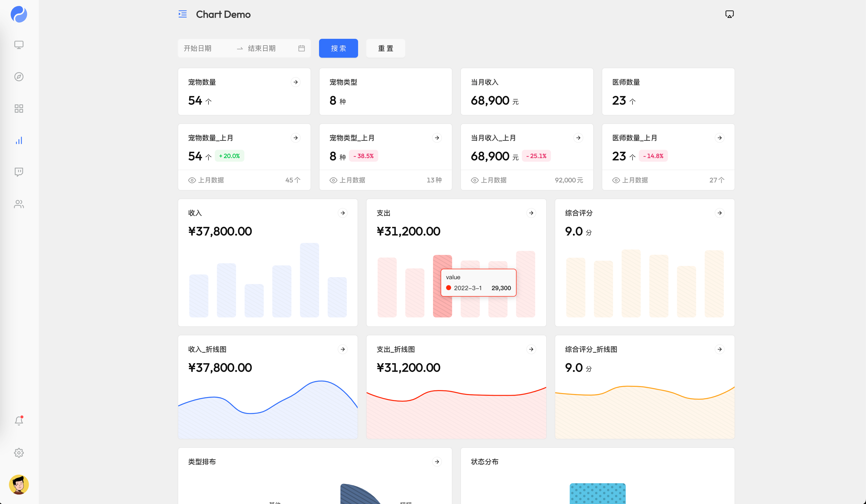Open the notification bell with red badge
This screenshot has height=504, width=866.
19,420
